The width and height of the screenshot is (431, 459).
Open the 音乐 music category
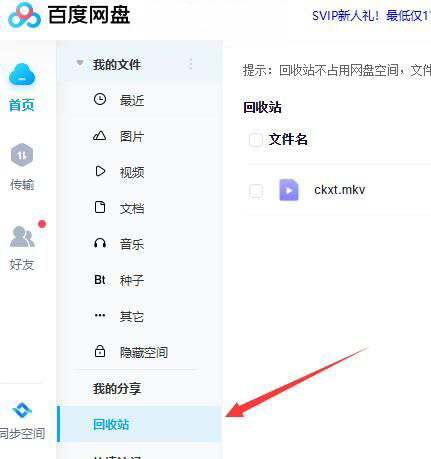coord(132,244)
